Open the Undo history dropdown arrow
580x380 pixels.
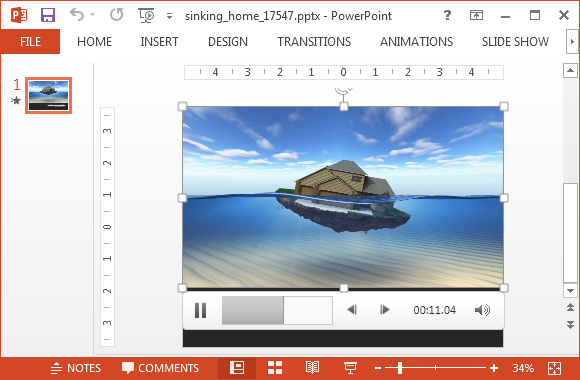(x=92, y=15)
